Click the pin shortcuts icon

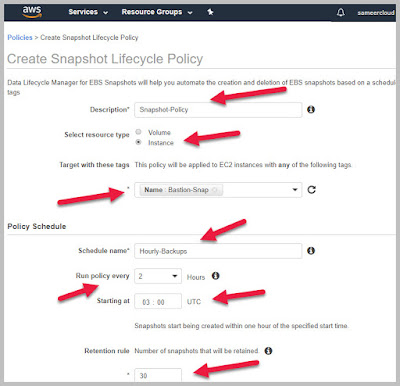[210, 12]
